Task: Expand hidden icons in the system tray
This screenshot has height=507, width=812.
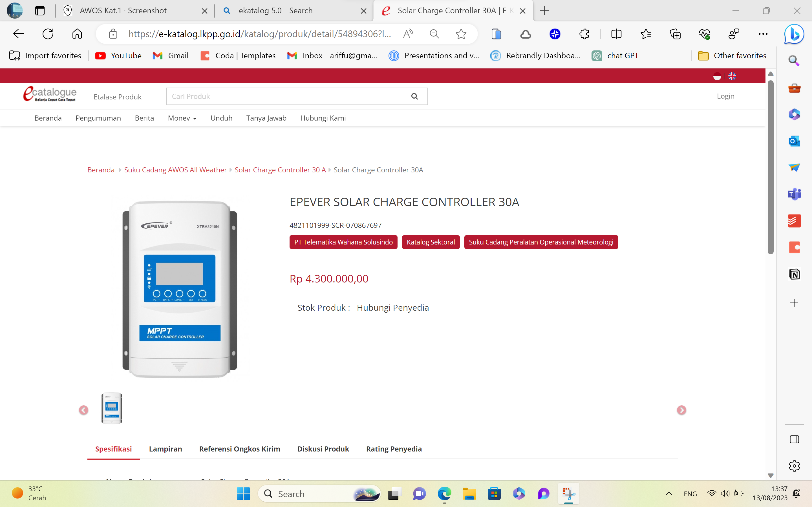Action: point(669,493)
